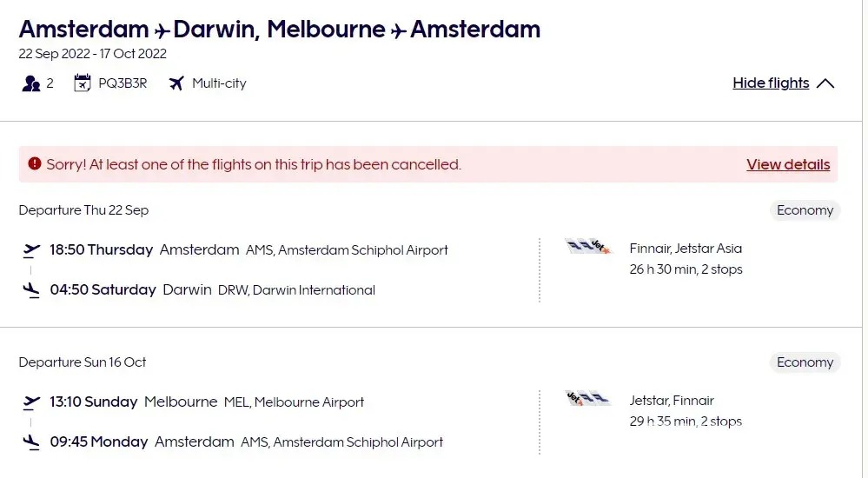Click the Amsterdam to Darwin trip heading
The width and height of the screenshot is (868, 478).
click(x=279, y=29)
